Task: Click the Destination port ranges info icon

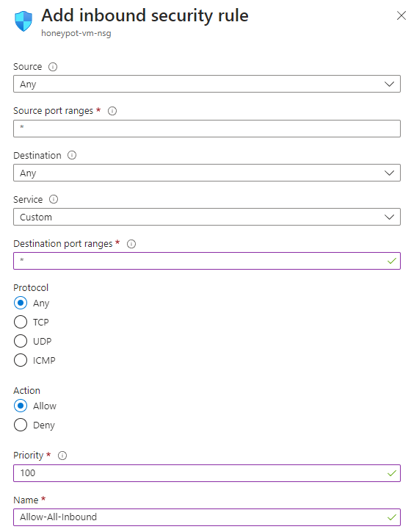Action: pos(131,244)
